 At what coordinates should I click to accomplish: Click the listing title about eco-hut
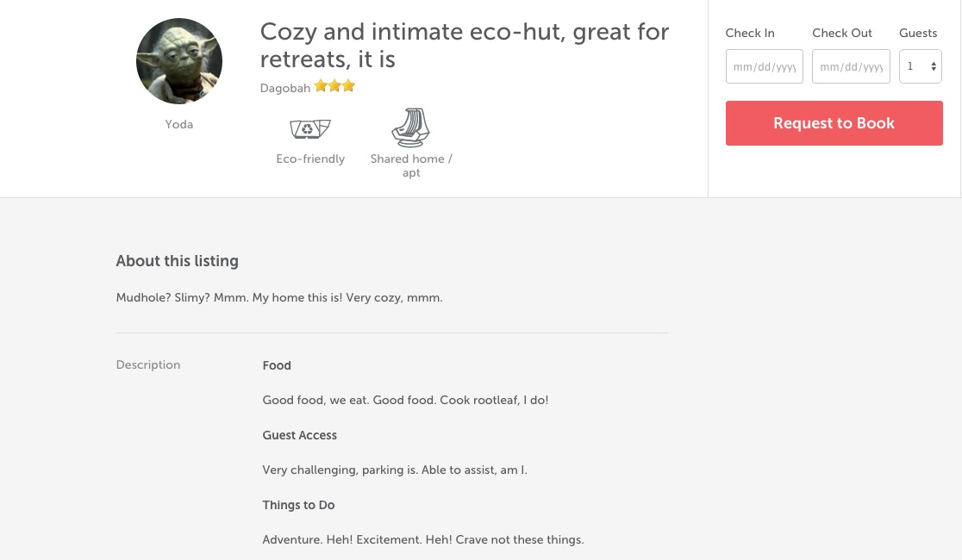[x=465, y=46]
